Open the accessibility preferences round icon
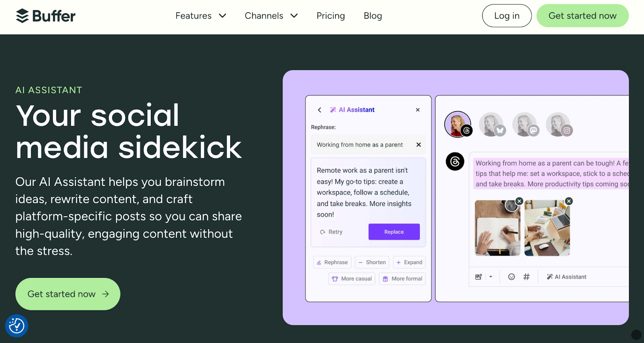 tap(17, 326)
